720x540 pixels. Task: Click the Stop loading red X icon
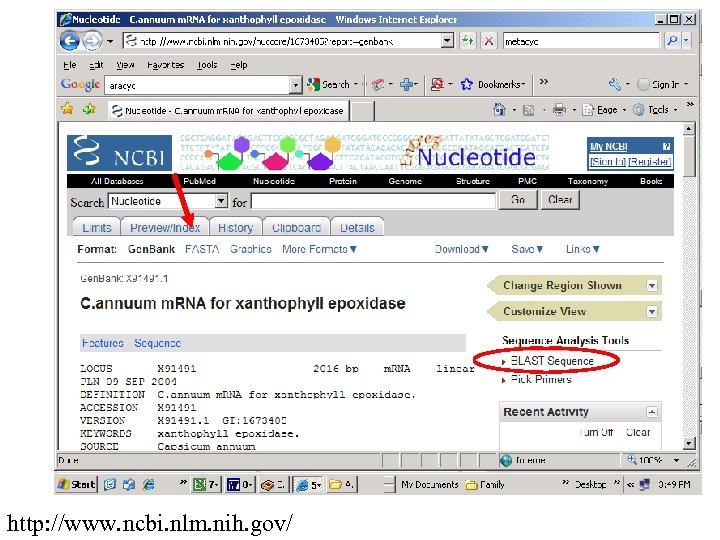pyautogui.click(x=489, y=41)
